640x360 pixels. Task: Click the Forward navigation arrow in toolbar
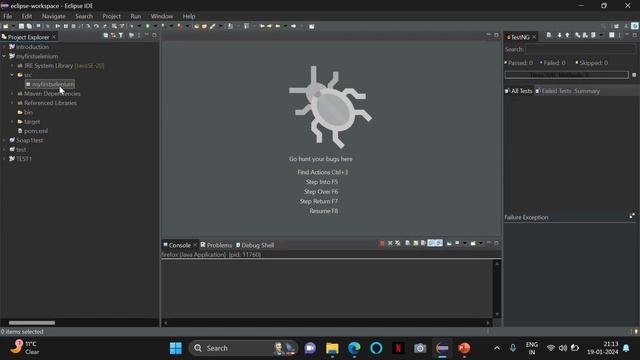pos(293,26)
